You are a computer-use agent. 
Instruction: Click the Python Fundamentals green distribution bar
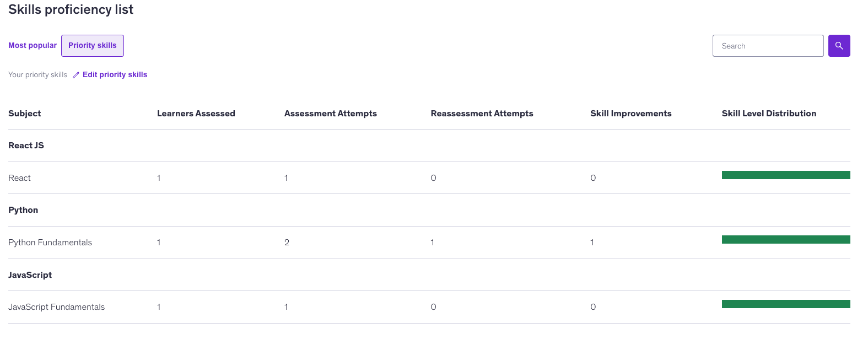click(786, 240)
